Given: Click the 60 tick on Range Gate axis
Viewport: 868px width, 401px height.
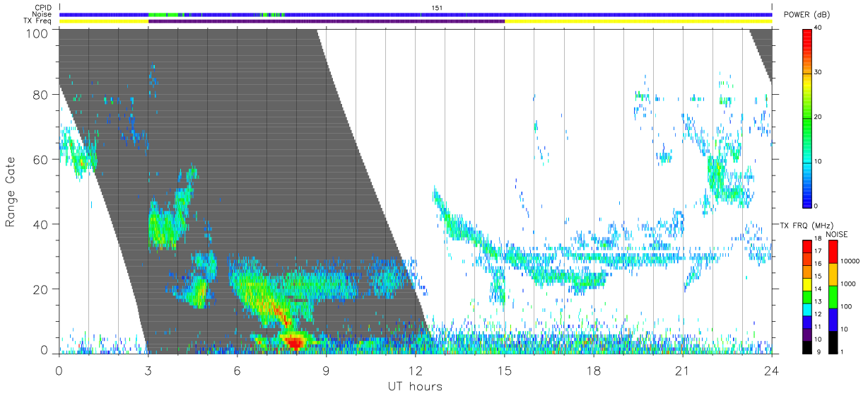Looking at the screenshot, I should [x=41, y=159].
